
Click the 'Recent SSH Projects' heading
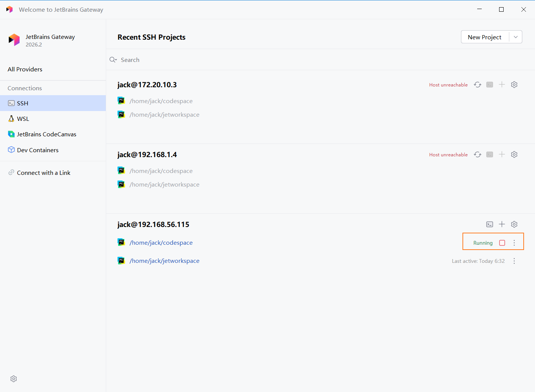152,37
